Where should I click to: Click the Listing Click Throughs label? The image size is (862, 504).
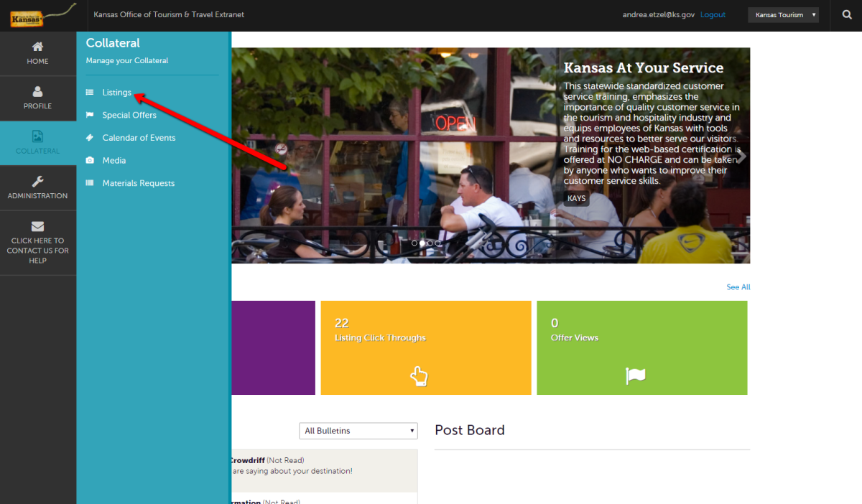380,338
